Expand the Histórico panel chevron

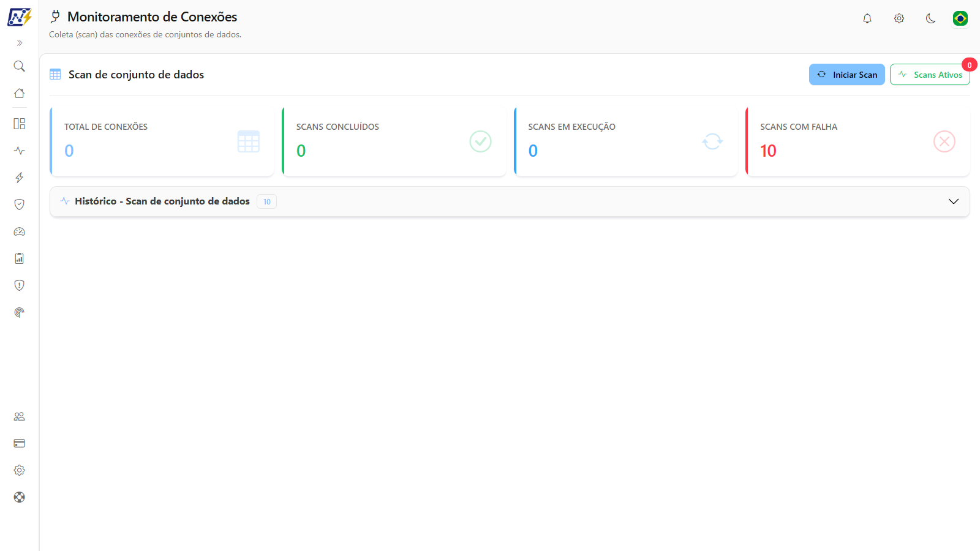pos(954,201)
